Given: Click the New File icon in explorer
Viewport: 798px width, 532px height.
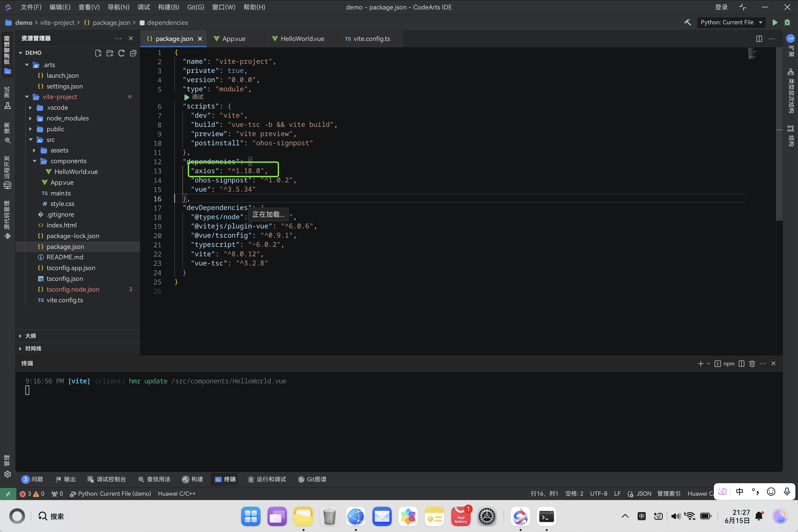Looking at the screenshot, I should [x=98, y=53].
